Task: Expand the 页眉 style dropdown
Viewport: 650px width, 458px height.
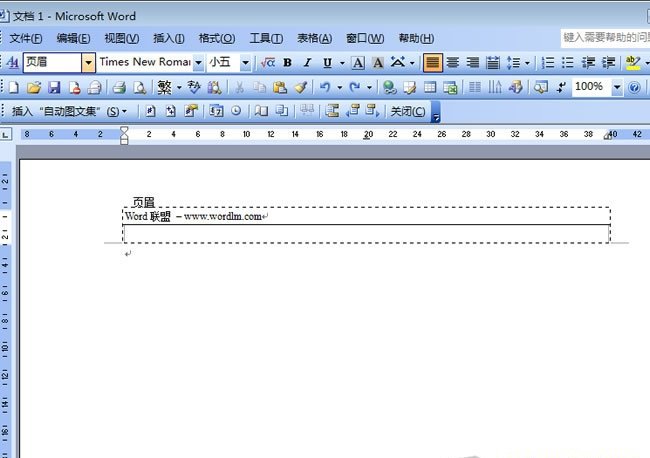Action: pyautogui.click(x=88, y=63)
